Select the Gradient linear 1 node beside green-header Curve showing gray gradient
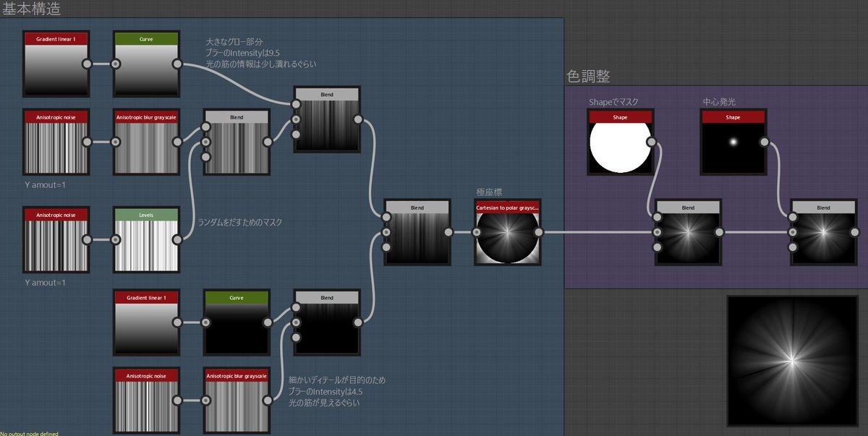The width and height of the screenshot is (868, 436). pyautogui.click(x=56, y=64)
